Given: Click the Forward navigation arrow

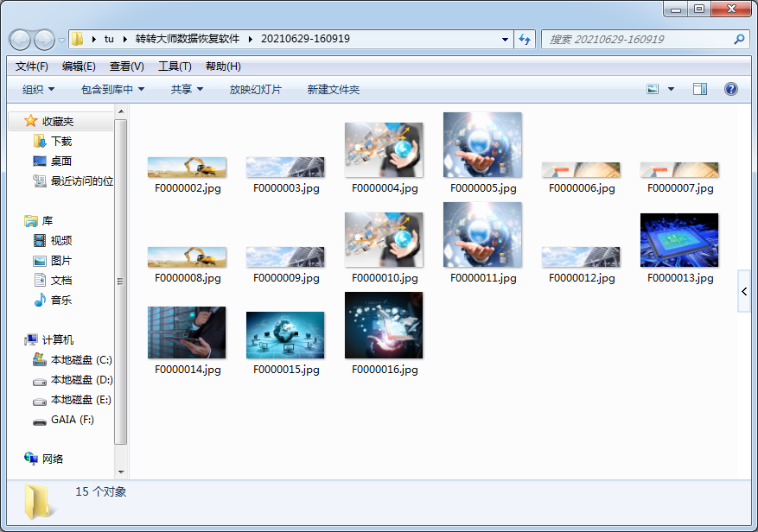Looking at the screenshot, I should (x=44, y=40).
